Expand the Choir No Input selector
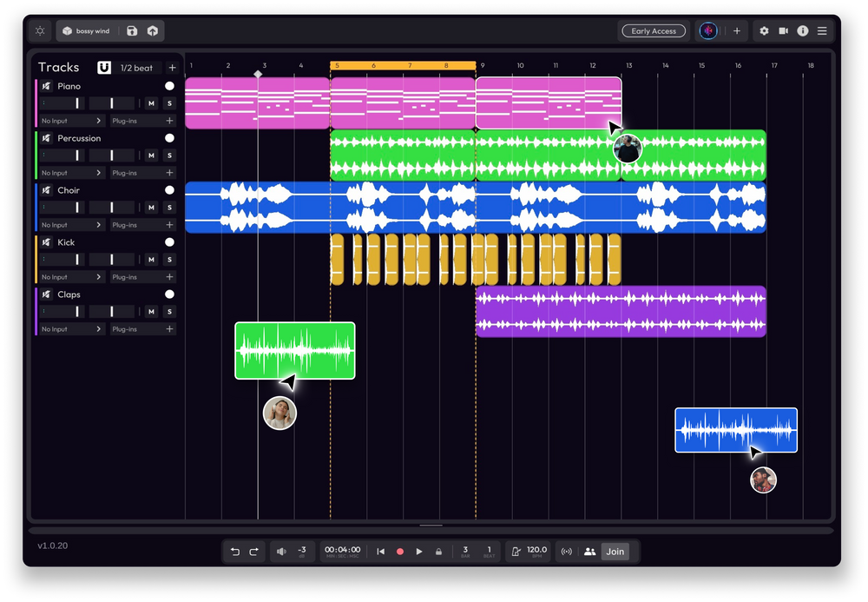The width and height of the screenshot is (868, 602). click(71, 224)
